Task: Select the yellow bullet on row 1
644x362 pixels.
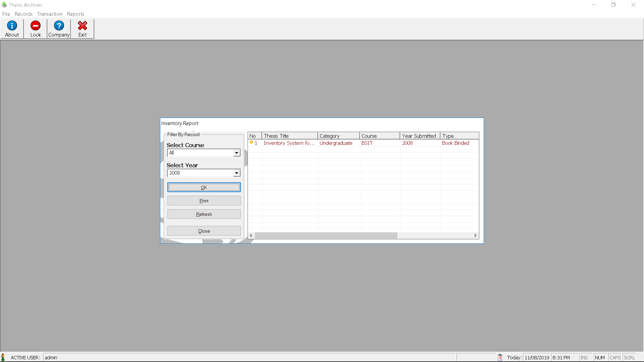Action: pyautogui.click(x=251, y=142)
